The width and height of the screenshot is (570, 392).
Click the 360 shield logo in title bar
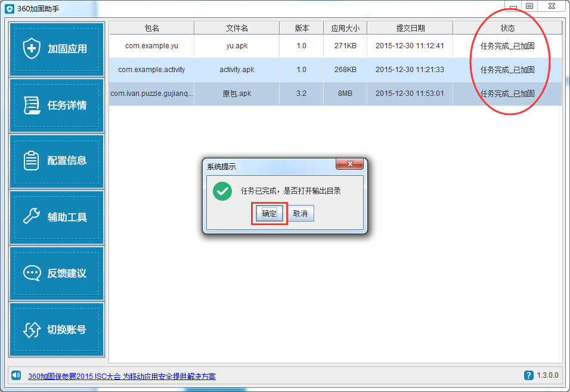[10, 9]
